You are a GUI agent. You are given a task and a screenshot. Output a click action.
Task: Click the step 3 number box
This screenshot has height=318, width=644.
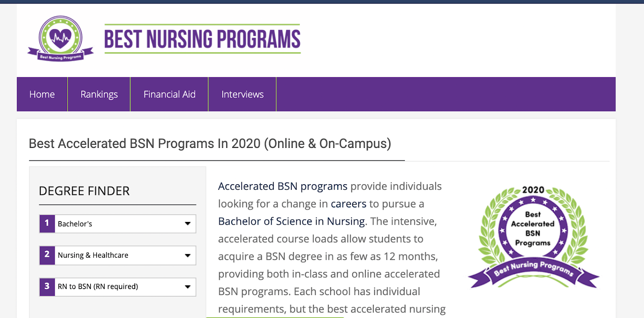click(x=47, y=287)
